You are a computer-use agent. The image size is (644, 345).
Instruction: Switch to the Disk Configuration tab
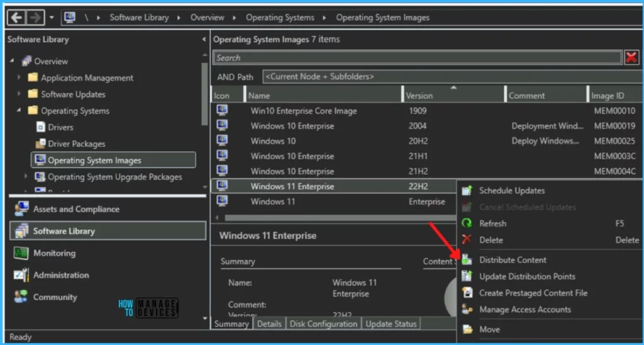[x=324, y=324]
